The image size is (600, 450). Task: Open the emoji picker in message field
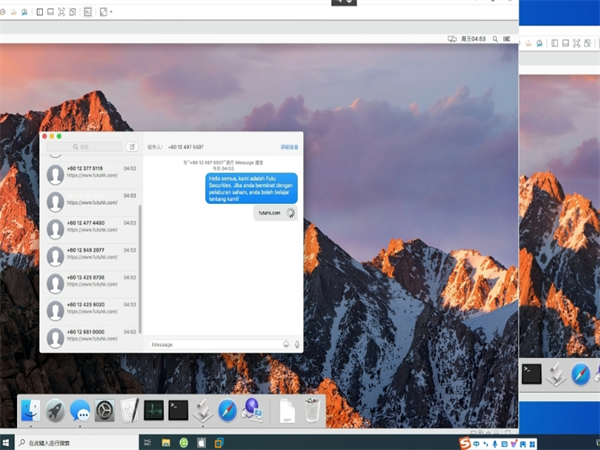coord(286,344)
